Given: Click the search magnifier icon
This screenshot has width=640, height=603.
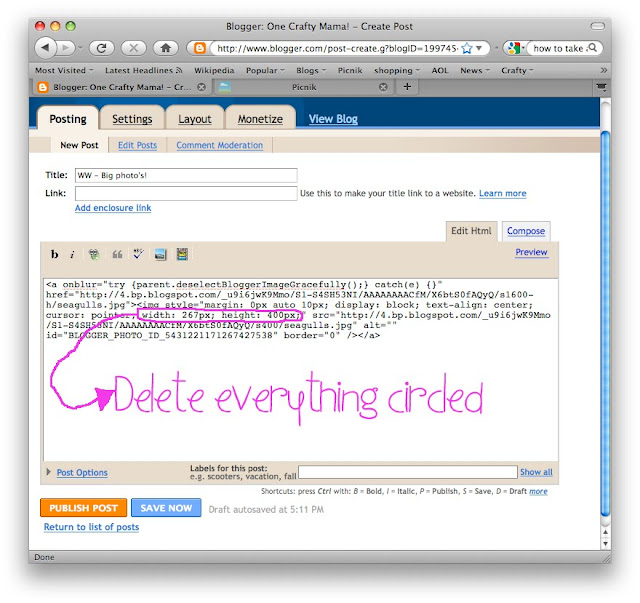Looking at the screenshot, I should click(x=592, y=48).
